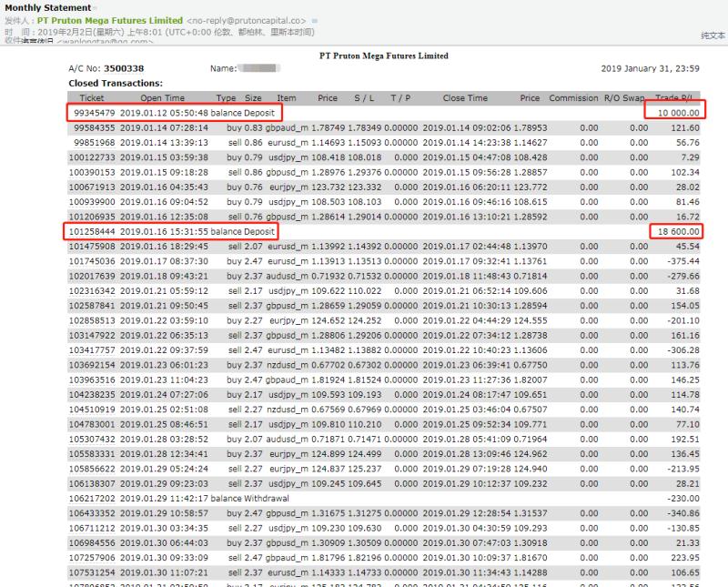Screen dimensions: 728x587
Task: Click loss value -306.28
Action: point(683,350)
